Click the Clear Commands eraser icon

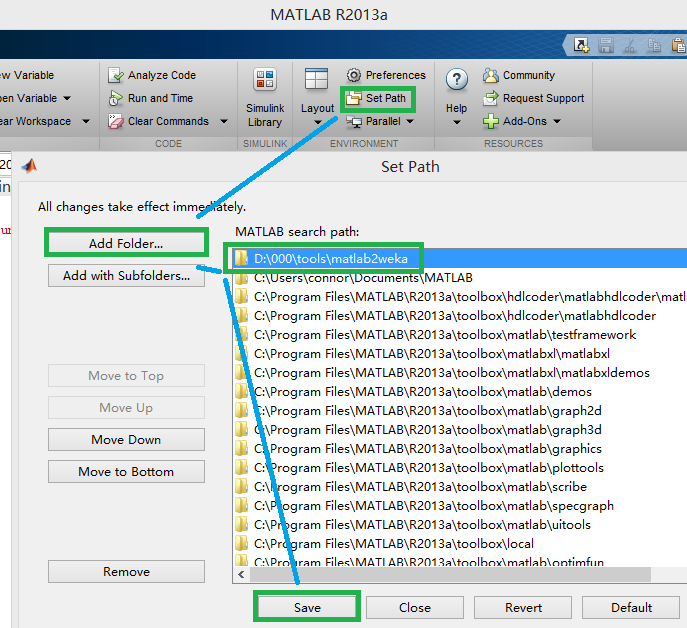116,121
